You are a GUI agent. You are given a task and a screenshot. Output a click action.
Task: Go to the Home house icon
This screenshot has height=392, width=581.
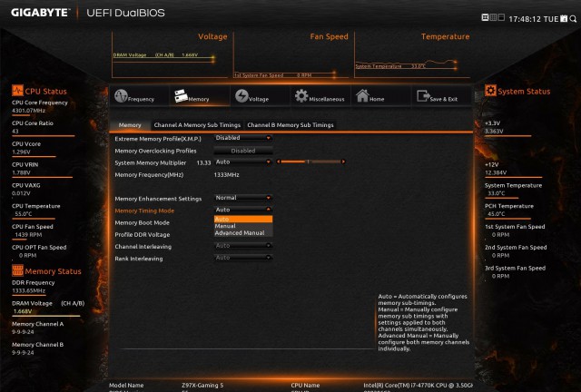362,95
